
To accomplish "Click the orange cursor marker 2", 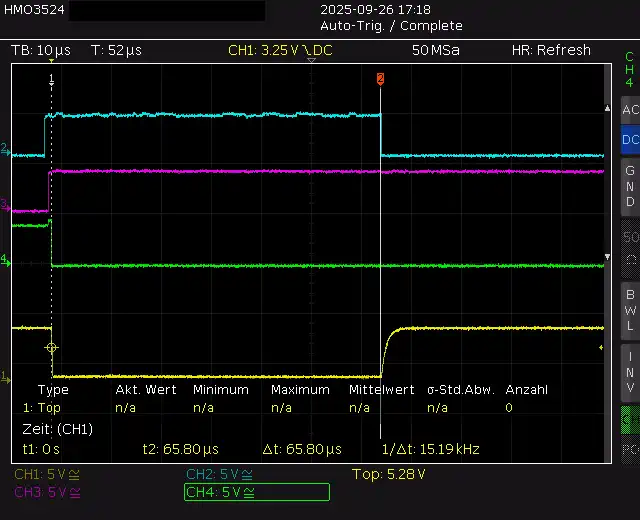I will tap(380, 77).
